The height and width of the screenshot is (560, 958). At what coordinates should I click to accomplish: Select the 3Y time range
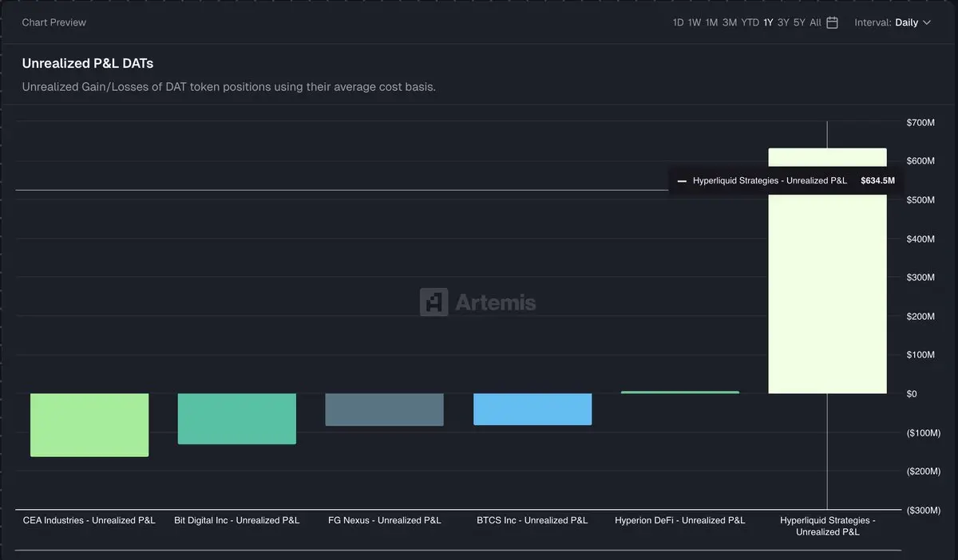pyautogui.click(x=783, y=22)
